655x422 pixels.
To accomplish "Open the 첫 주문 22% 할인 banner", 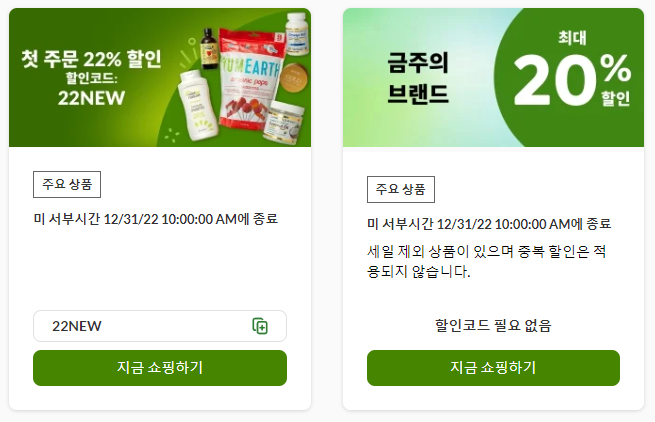I will tap(160, 78).
